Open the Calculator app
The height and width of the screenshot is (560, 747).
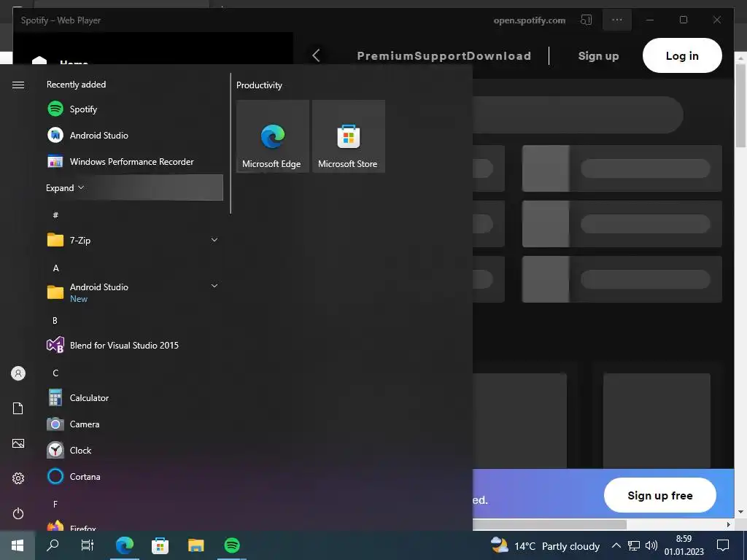(x=134, y=397)
